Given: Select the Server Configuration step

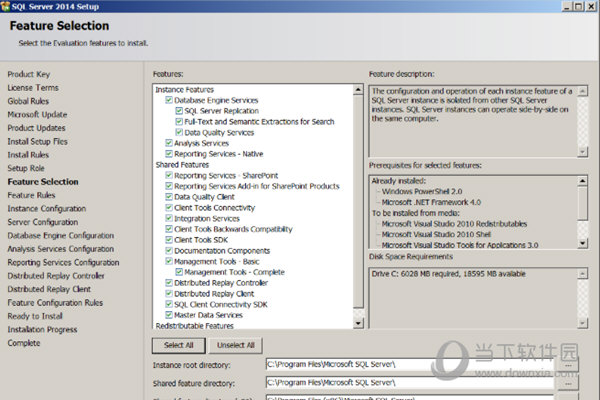Looking at the screenshot, I should [x=43, y=222].
